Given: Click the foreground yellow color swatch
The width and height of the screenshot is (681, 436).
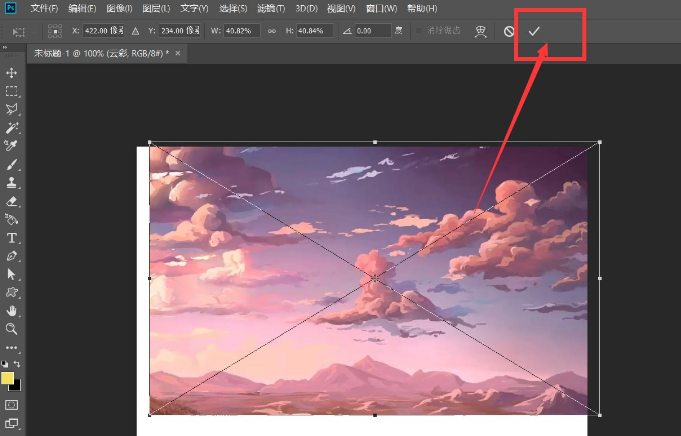Looking at the screenshot, I should (7, 378).
